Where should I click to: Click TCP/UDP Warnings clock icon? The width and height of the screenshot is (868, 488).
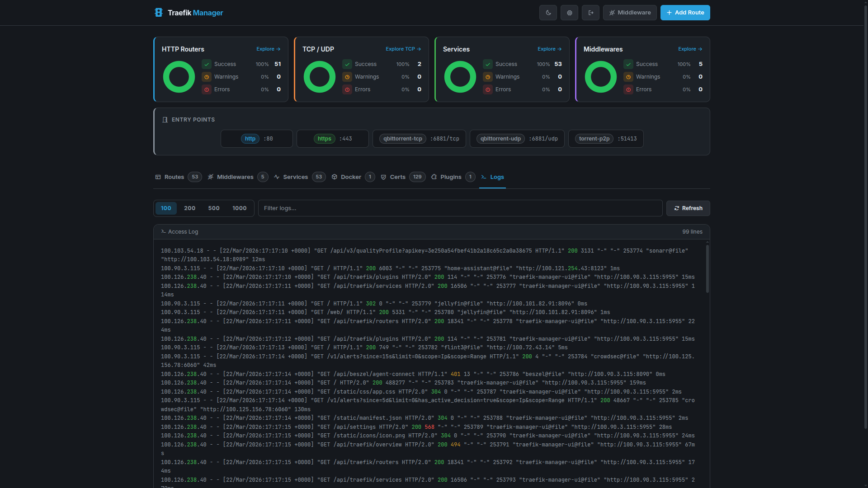click(x=347, y=77)
